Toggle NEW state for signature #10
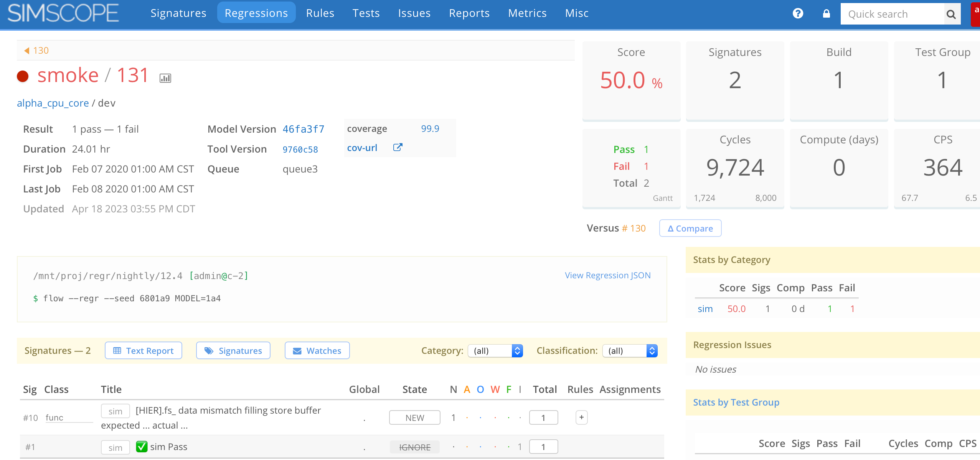This screenshot has width=980, height=460. tap(414, 417)
